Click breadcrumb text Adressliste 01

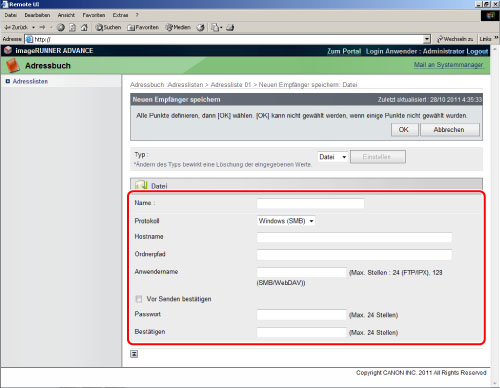pos(231,85)
